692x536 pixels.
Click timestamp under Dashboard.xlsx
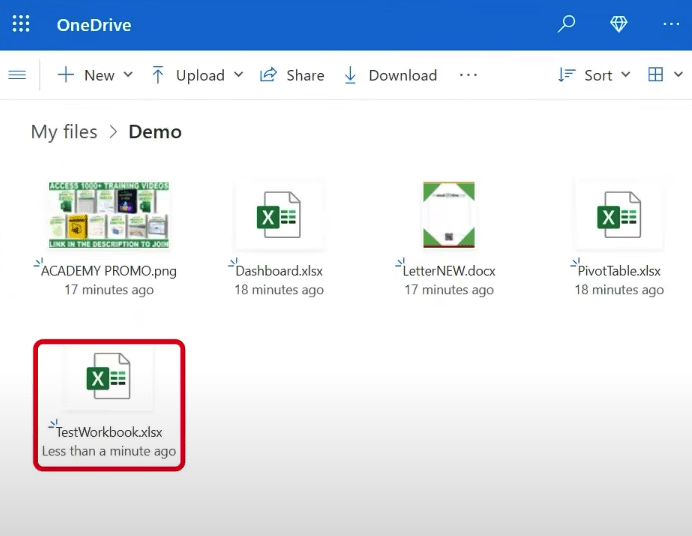[279, 290]
